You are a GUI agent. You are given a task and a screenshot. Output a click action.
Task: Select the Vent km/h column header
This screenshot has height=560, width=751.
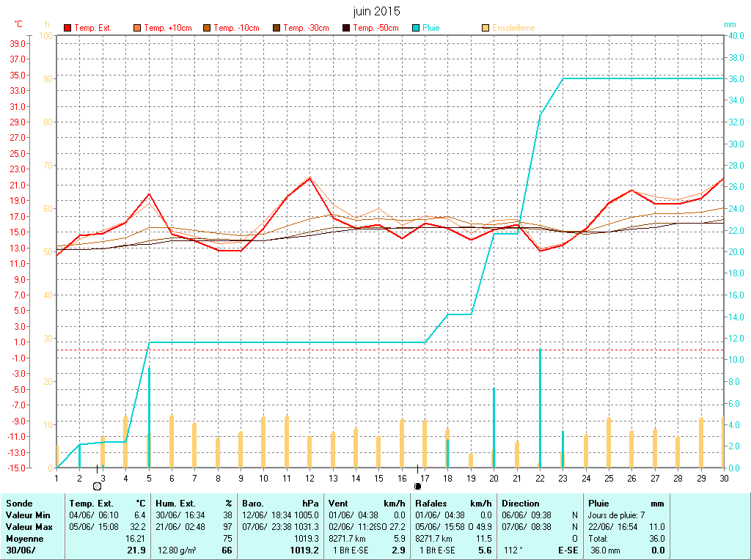pos(338,504)
